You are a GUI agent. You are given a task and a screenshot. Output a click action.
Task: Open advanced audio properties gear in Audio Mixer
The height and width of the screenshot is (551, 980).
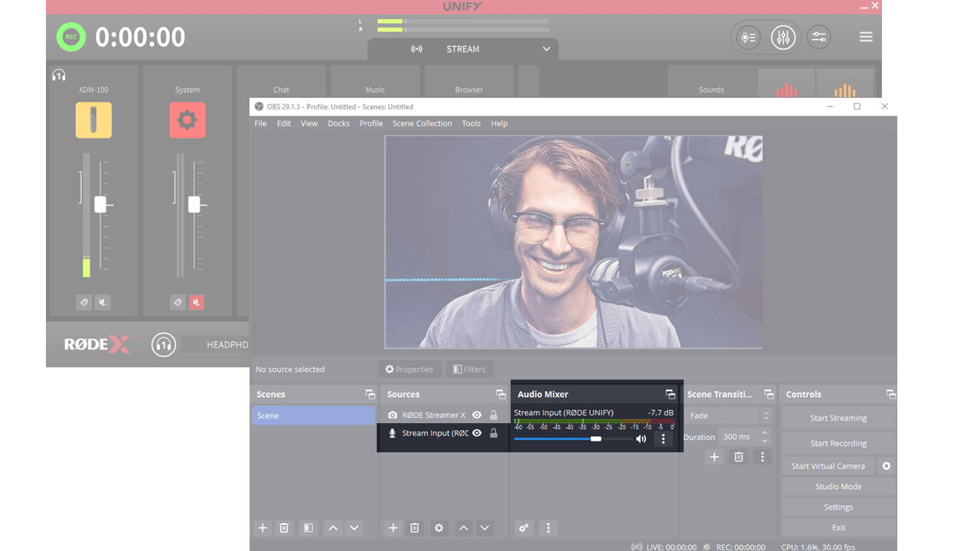[524, 528]
